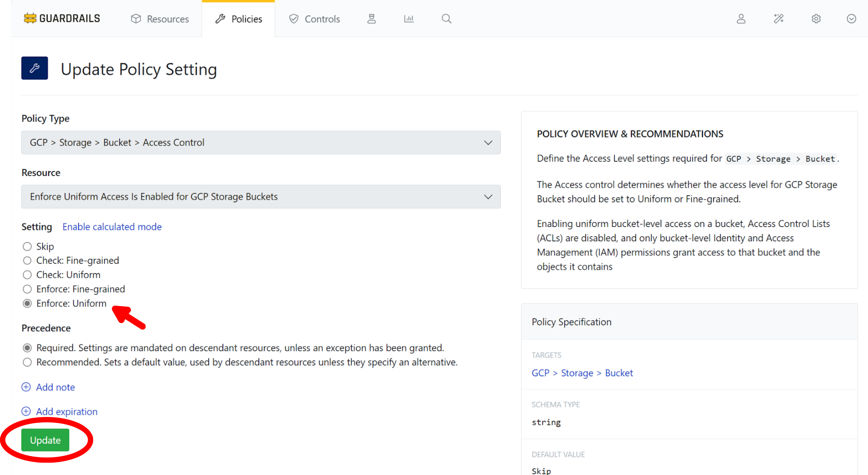This screenshot has width=868, height=475.
Task: Click the green Update button
Action: (45, 440)
